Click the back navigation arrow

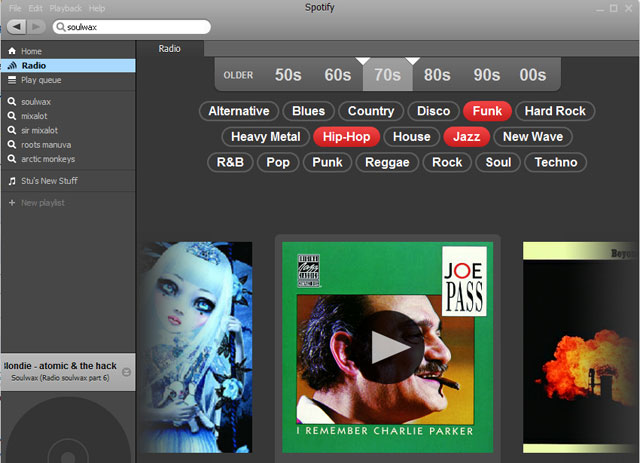16,27
